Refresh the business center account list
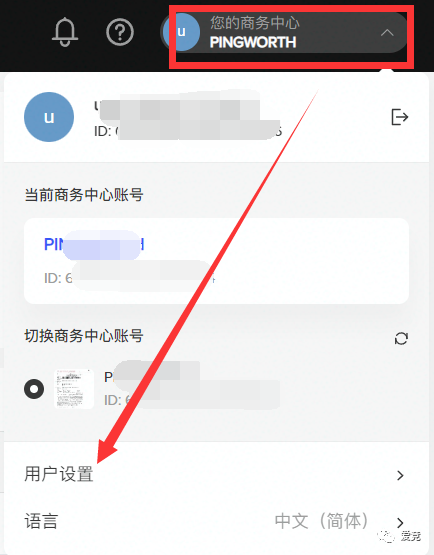The image size is (434, 555). 401,338
